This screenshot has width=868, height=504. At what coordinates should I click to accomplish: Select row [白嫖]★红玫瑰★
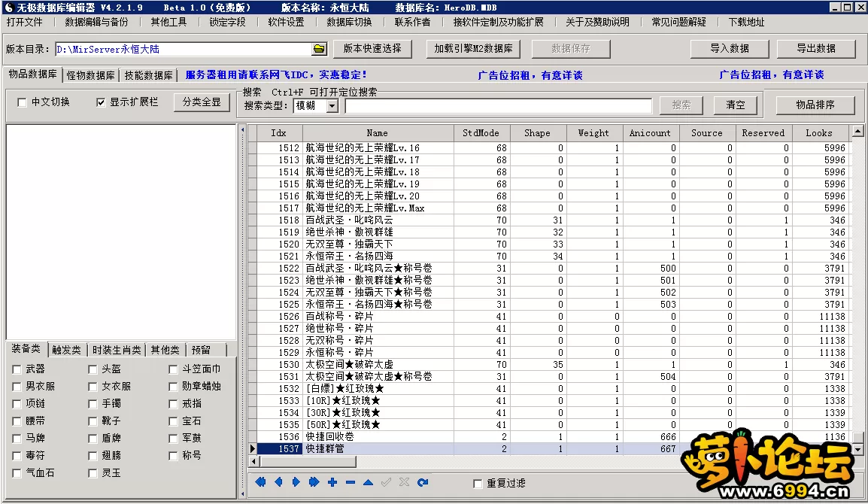(x=548, y=389)
